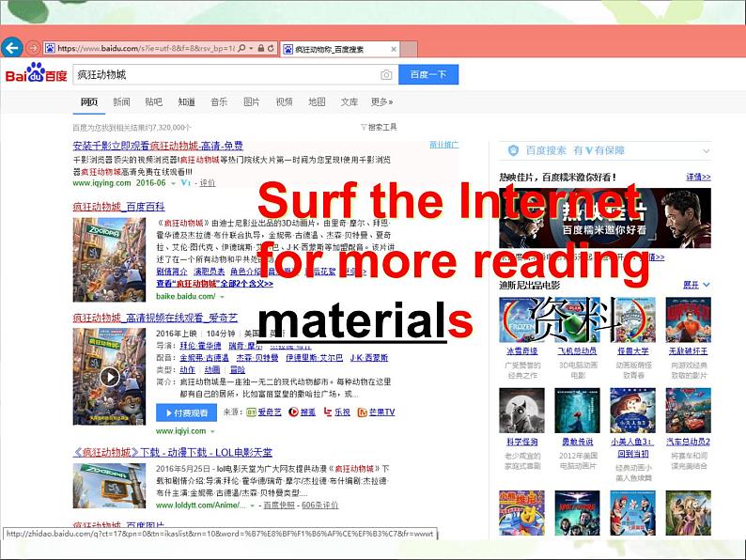This screenshot has width=746, height=560.
Task: Click the 科学怪狗 movie poster
Action: (x=521, y=410)
